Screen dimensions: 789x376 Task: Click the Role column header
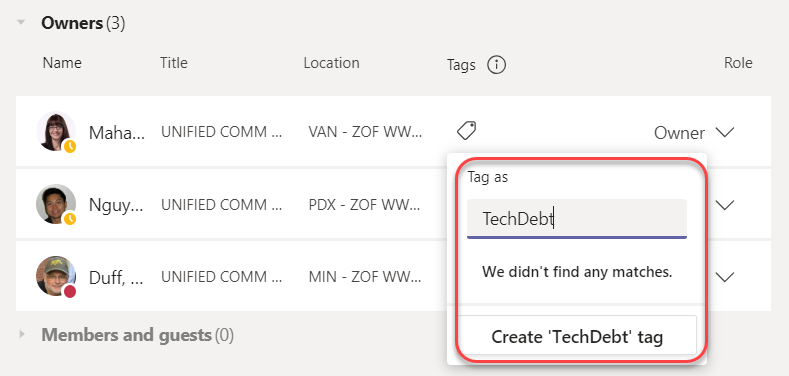(x=738, y=63)
